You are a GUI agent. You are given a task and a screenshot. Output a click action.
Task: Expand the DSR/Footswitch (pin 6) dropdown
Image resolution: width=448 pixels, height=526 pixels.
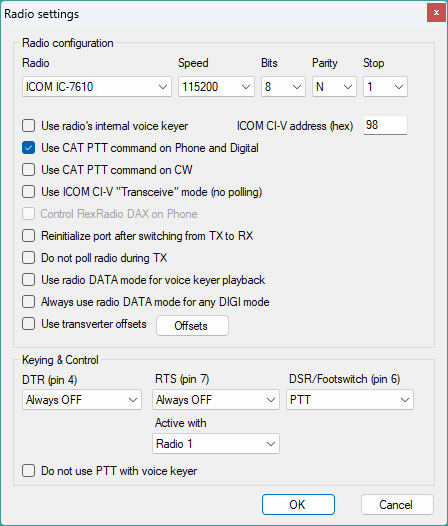tap(350, 400)
